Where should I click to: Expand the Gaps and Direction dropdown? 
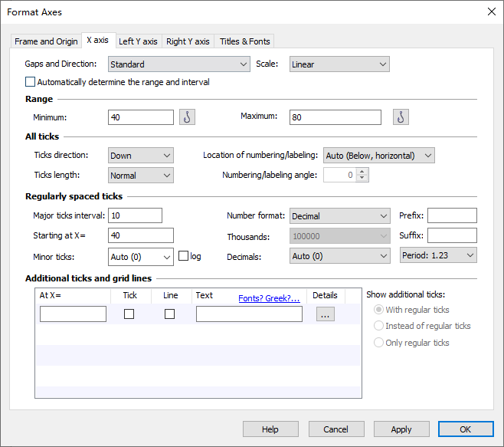[179, 64]
